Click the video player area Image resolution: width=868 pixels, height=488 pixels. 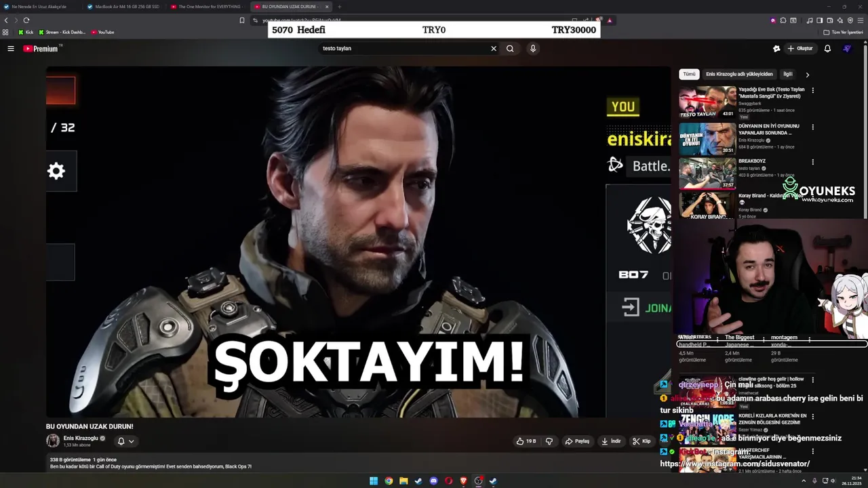pyautogui.click(x=358, y=242)
